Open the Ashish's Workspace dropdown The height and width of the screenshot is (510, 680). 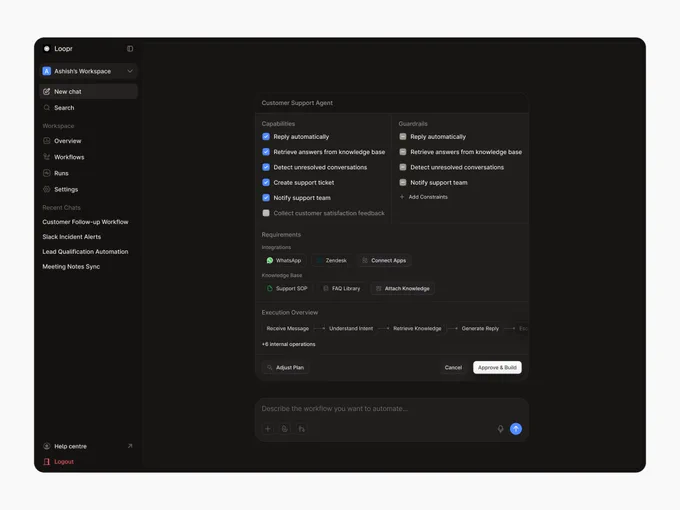click(x=88, y=71)
